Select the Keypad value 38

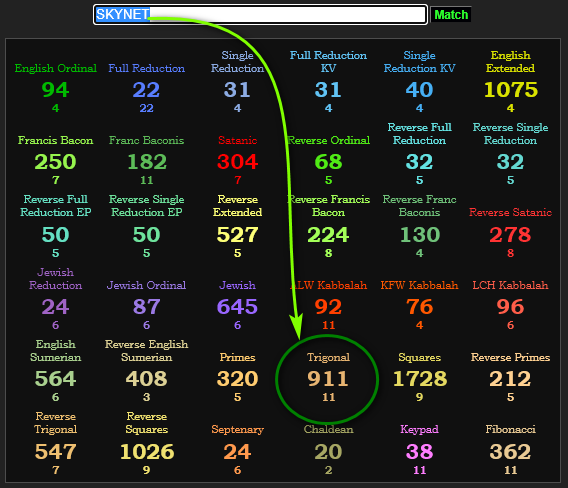click(x=419, y=451)
